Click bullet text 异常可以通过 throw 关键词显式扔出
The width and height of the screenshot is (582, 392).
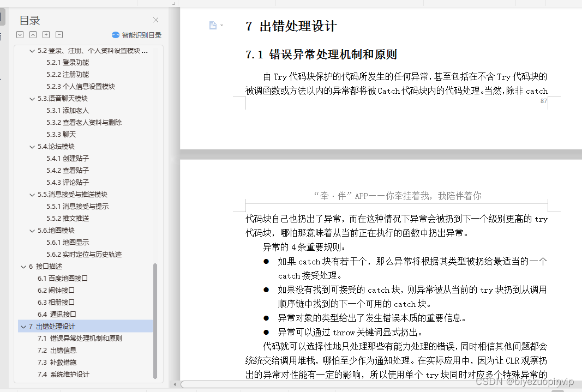tap(350, 332)
